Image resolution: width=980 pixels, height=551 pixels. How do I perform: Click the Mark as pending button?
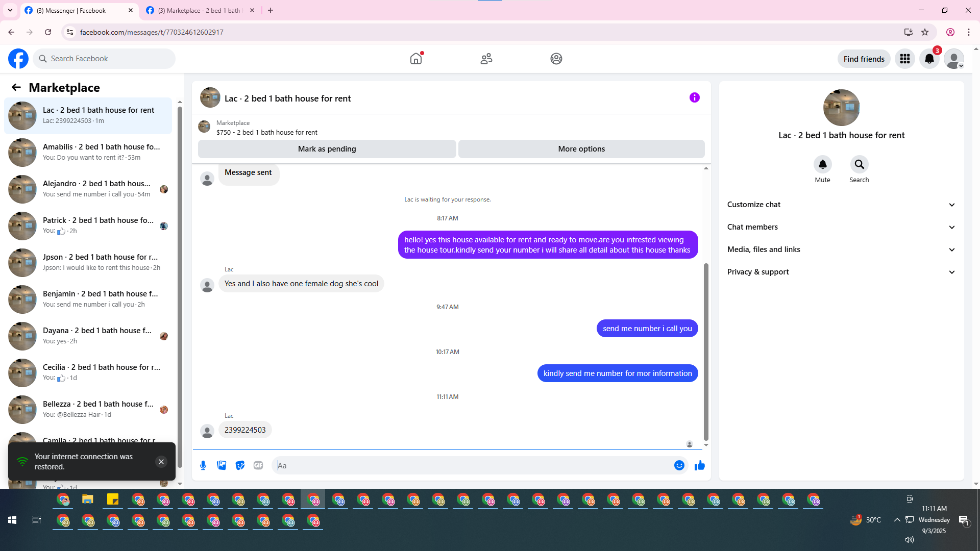[x=327, y=149]
